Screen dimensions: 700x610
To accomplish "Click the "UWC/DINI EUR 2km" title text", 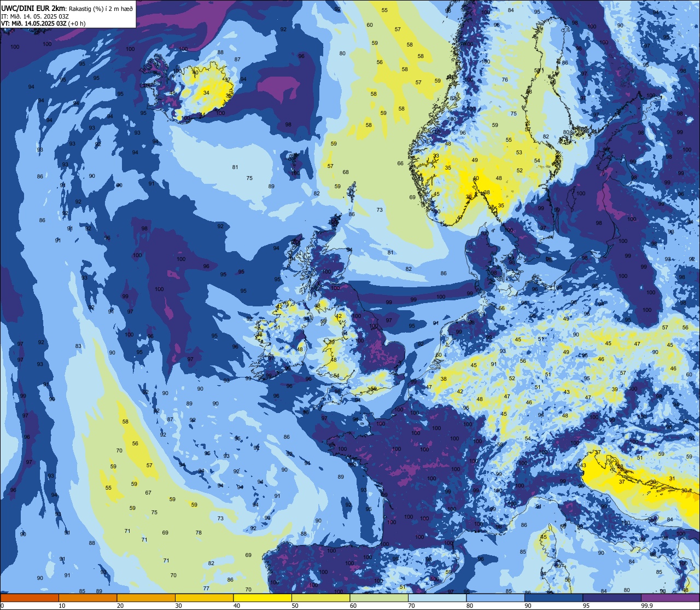I will click(x=33, y=8).
